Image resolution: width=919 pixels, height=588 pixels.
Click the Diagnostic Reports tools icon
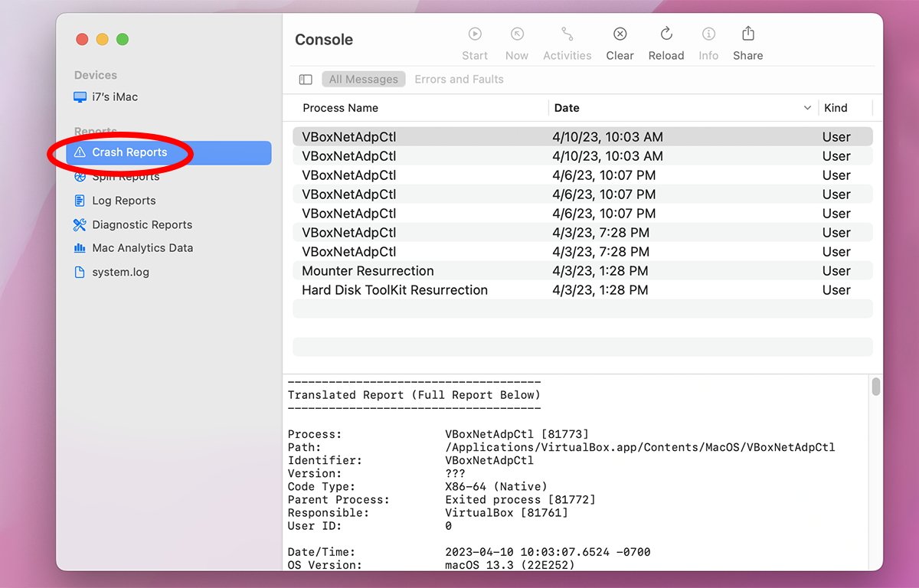(80, 224)
